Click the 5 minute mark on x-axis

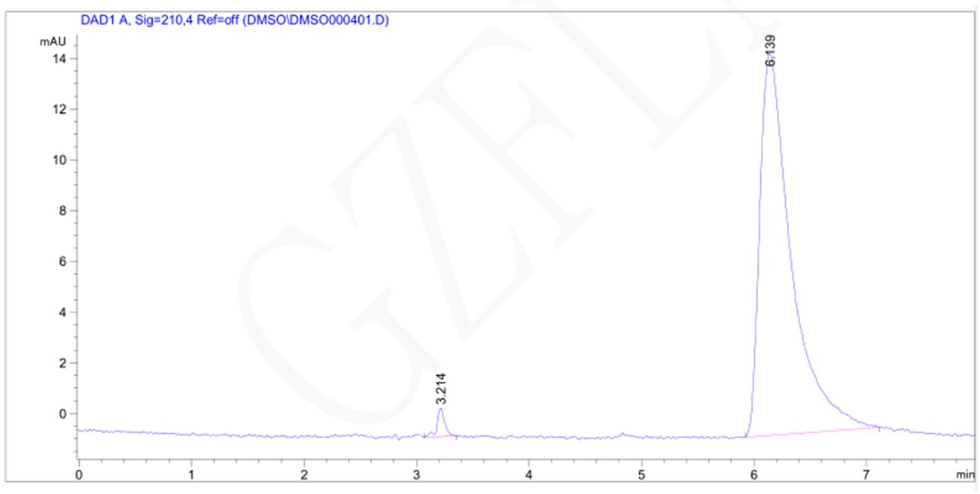point(641,474)
